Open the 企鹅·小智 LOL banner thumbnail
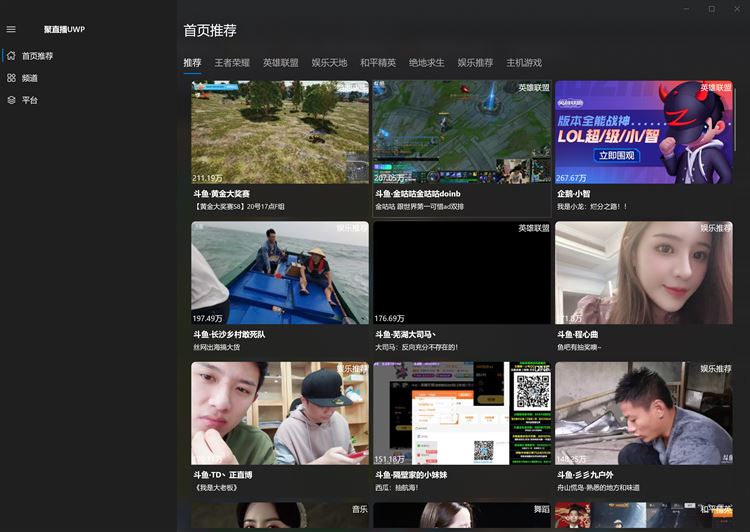The width and height of the screenshot is (750, 532). click(x=644, y=132)
